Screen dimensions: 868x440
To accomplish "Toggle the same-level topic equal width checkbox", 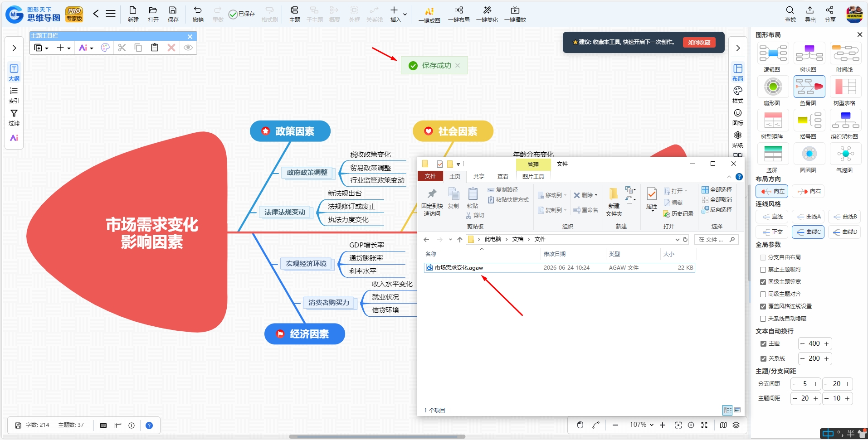I will (x=763, y=282).
